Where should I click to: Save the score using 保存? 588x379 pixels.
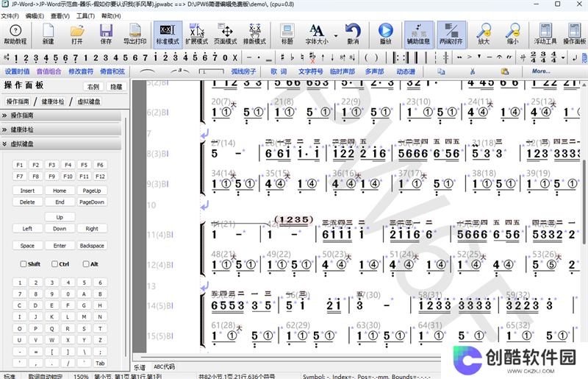coord(106,34)
